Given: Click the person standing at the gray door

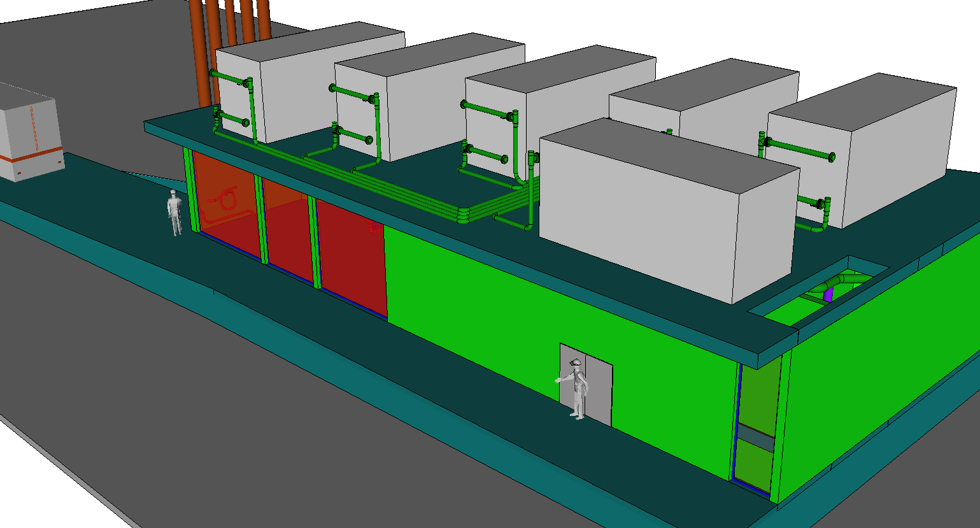Looking at the screenshot, I should click(577, 389).
